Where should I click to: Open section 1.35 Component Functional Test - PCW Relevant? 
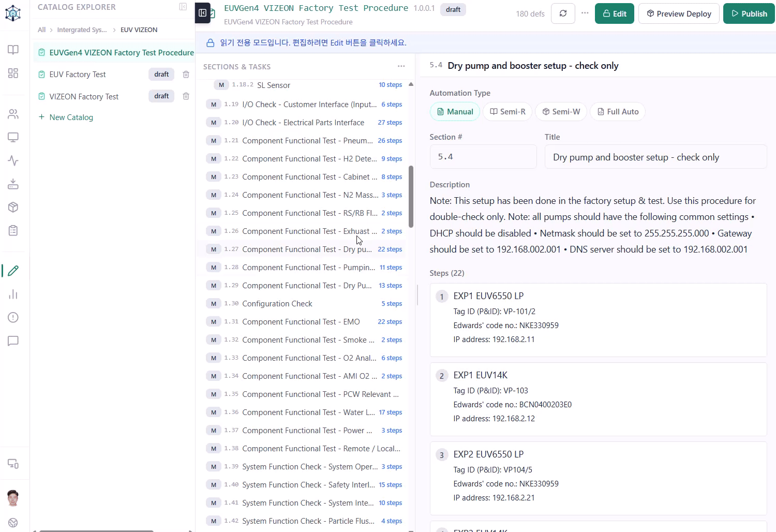(x=304, y=394)
